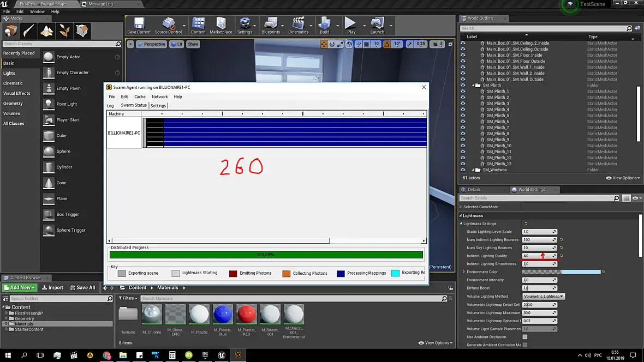Viewport: 644px width, 362px height.
Task: Toggle the viewport rotate gizmo icon
Action: point(332,44)
